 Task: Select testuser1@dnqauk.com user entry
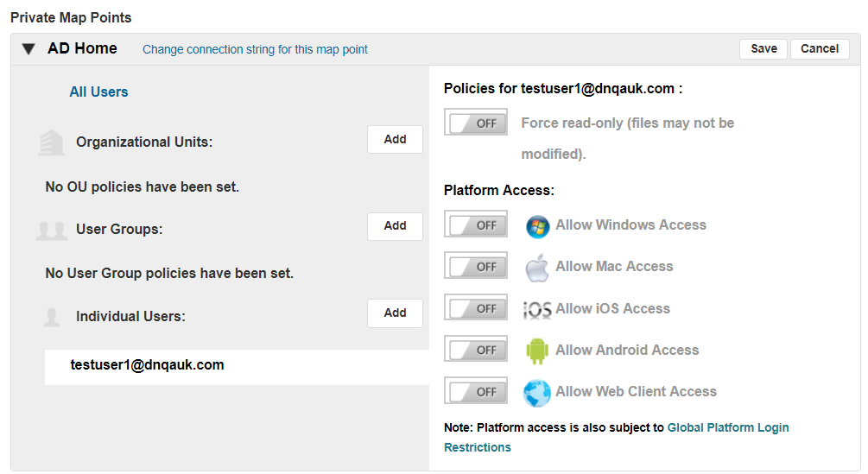point(147,365)
